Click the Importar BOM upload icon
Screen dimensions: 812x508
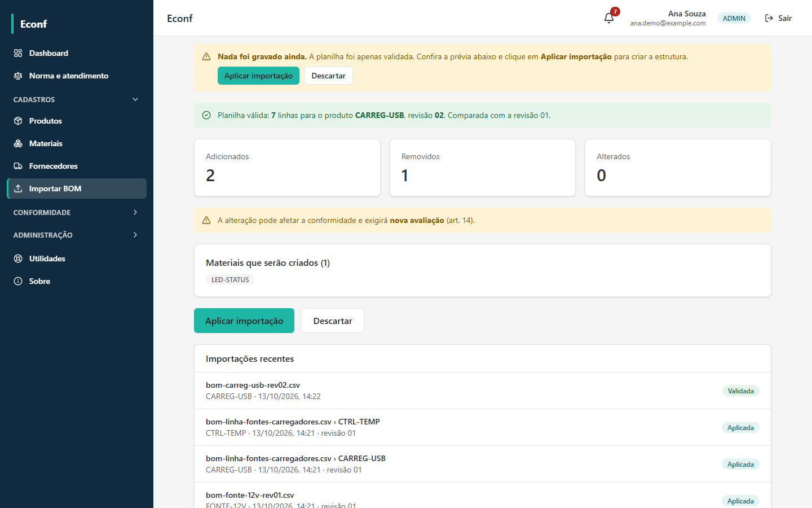pyautogui.click(x=18, y=189)
